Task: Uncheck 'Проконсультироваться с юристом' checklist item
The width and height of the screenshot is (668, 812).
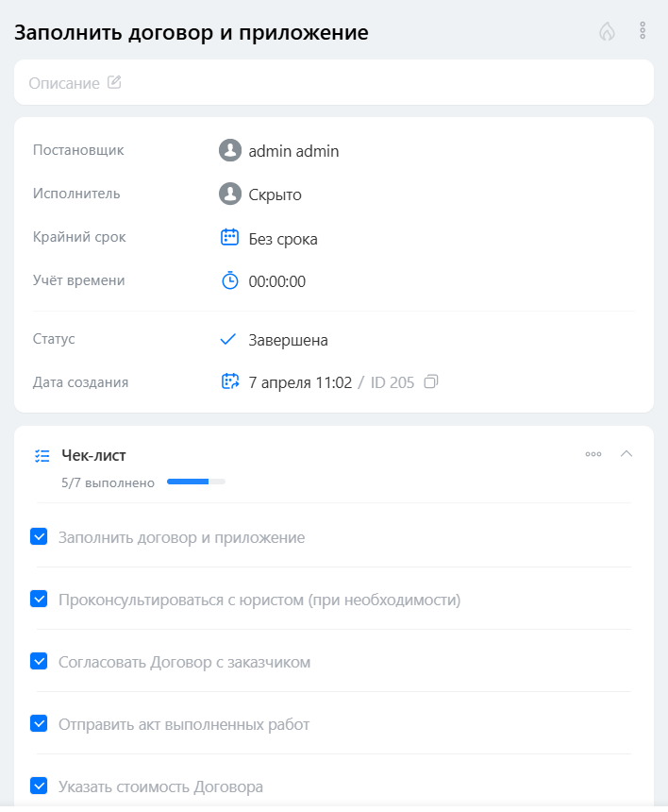Action: 39,600
